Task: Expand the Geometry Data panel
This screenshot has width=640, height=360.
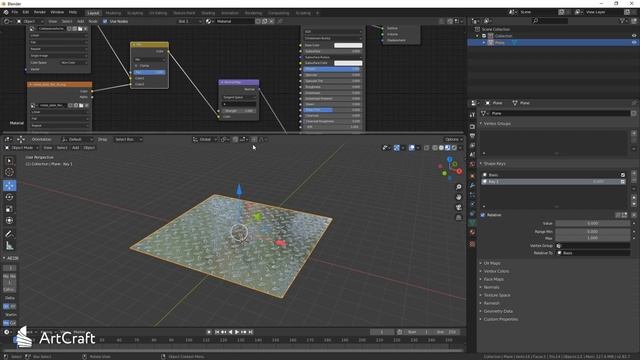Action: pos(498,311)
